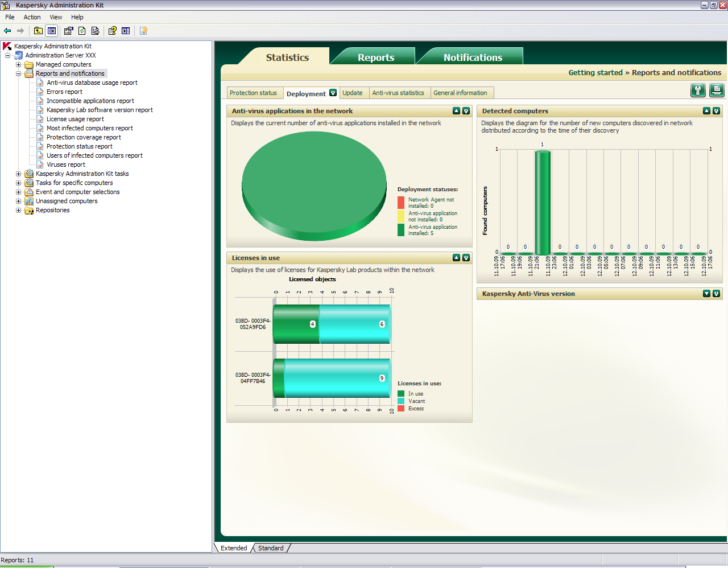Open the Protection coverage report
This screenshot has height=568, width=728.
84,137
